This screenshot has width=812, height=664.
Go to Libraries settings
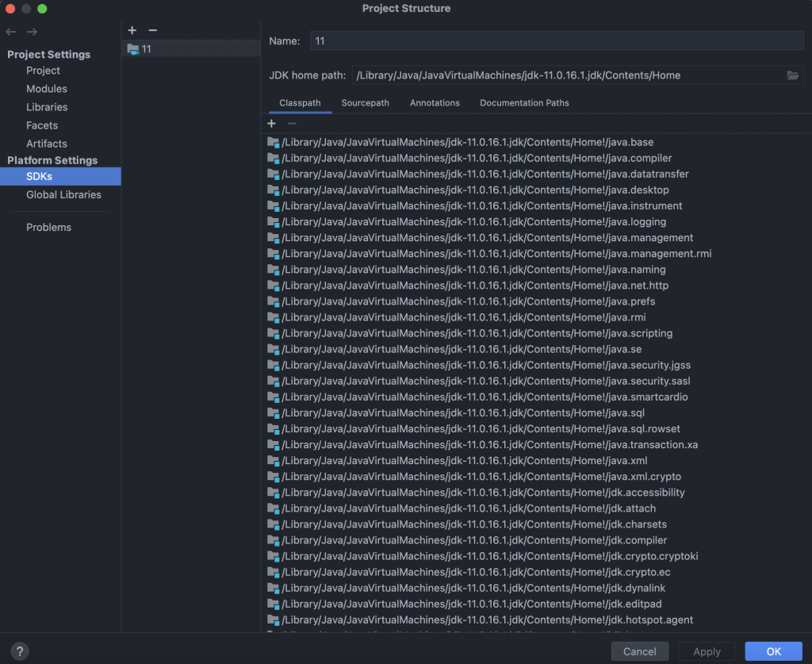pos(47,107)
